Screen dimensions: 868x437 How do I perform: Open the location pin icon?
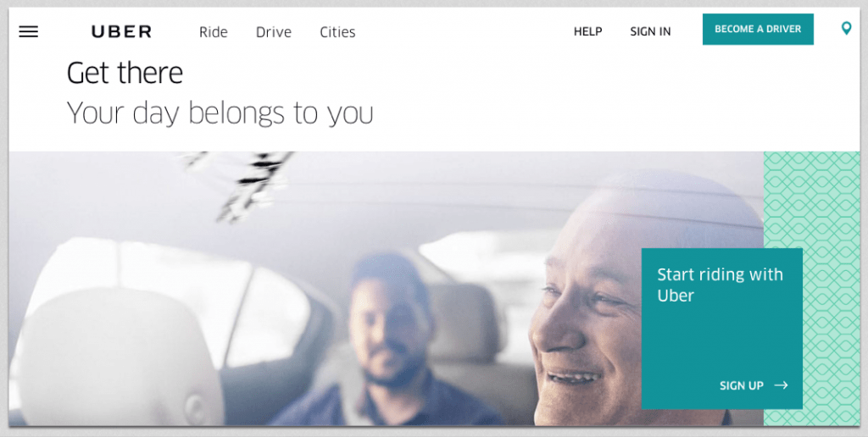click(x=846, y=28)
